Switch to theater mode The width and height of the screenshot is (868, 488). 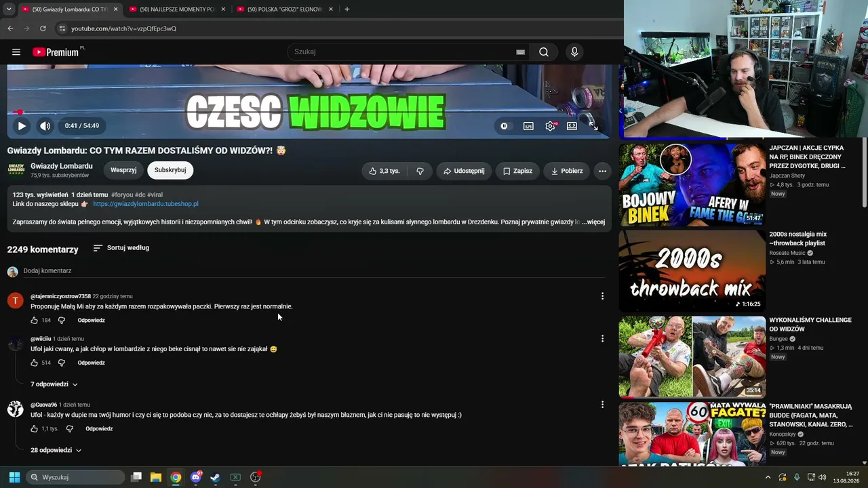[572, 125]
